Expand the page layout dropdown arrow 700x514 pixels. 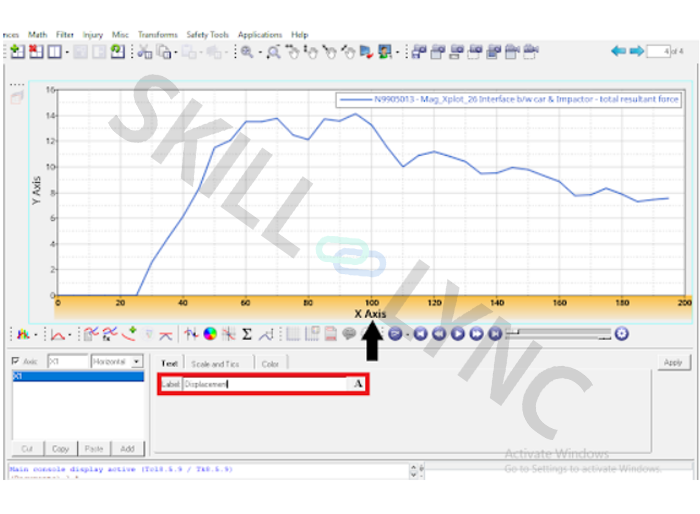67,52
